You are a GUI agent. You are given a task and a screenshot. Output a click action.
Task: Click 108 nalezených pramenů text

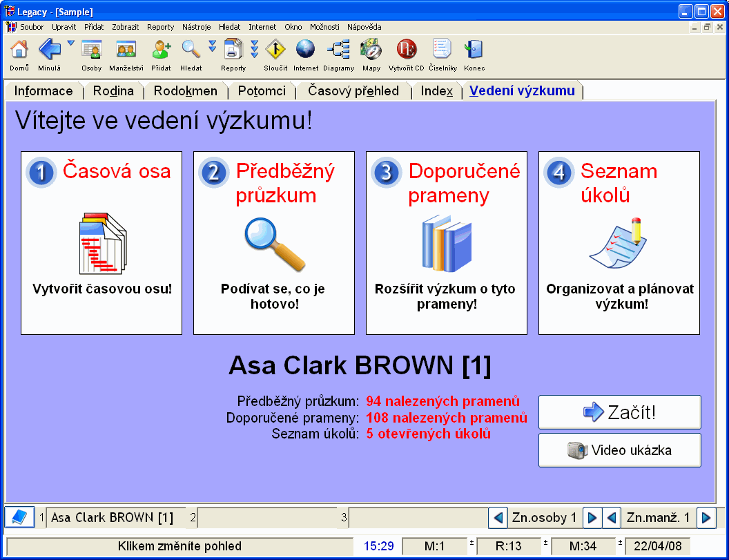(447, 417)
